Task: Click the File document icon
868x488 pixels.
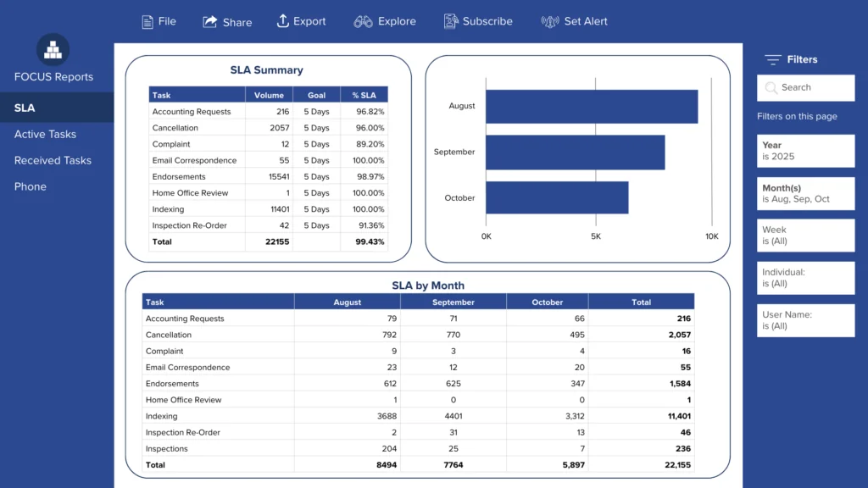Action: [x=147, y=21]
